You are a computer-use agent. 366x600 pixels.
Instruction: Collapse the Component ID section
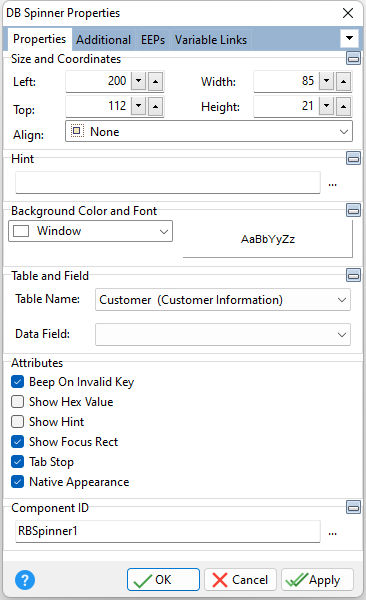[353, 507]
